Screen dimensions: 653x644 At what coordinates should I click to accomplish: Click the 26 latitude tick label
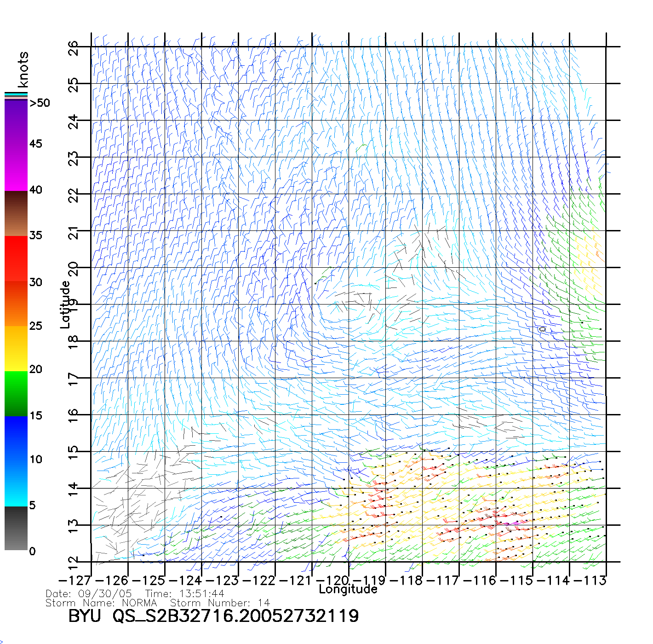tap(74, 48)
